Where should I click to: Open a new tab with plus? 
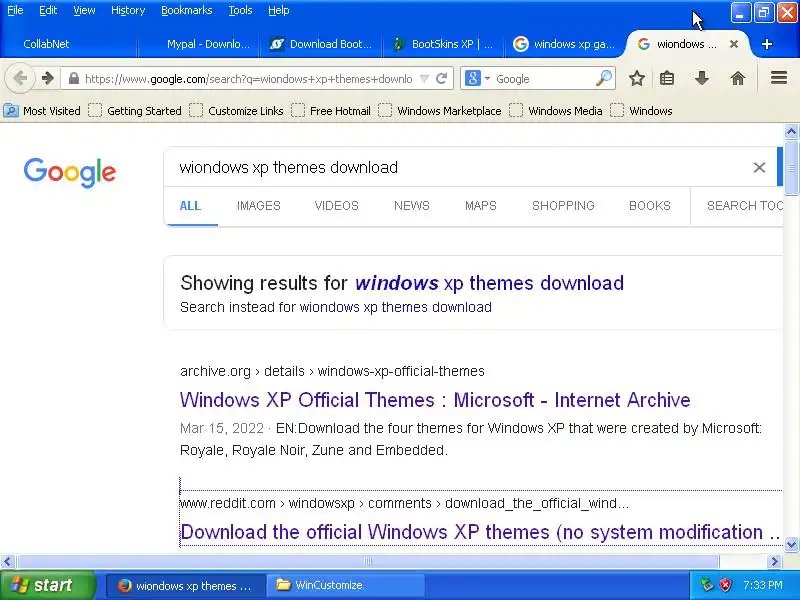click(x=766, y=44)
